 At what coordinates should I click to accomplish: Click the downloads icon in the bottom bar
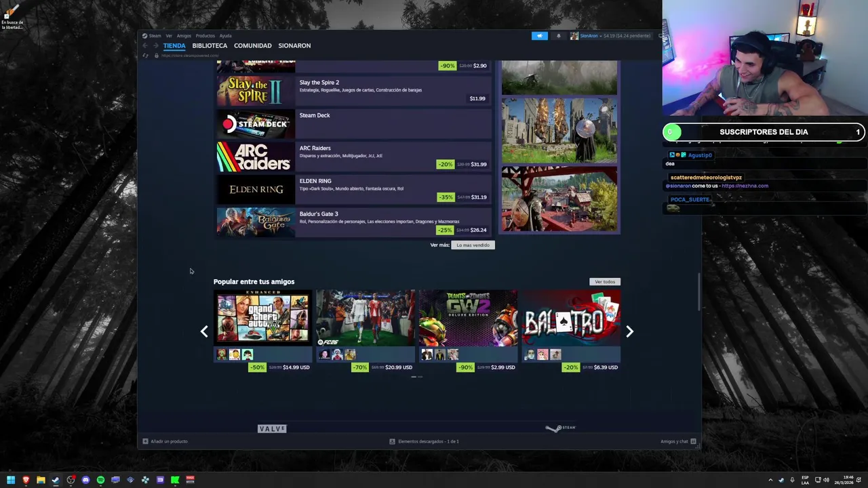(392, 441)
